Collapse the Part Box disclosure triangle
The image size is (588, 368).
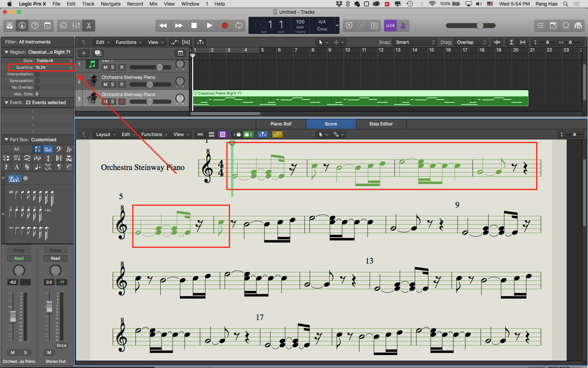click(x=6, y=139)
